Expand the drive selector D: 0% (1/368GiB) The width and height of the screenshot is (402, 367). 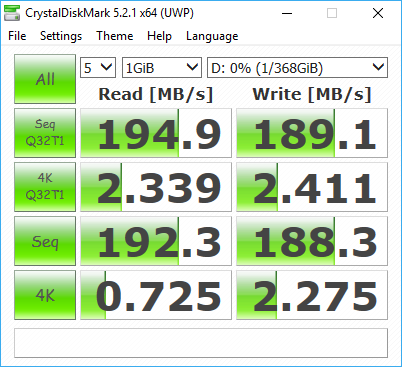tap(297, 68)
